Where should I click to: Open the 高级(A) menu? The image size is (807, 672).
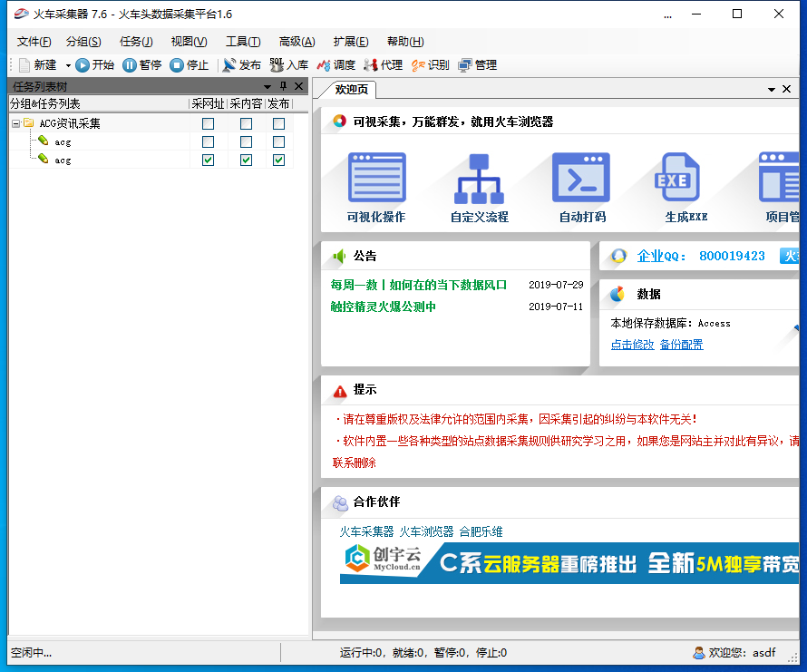[297, 42]
